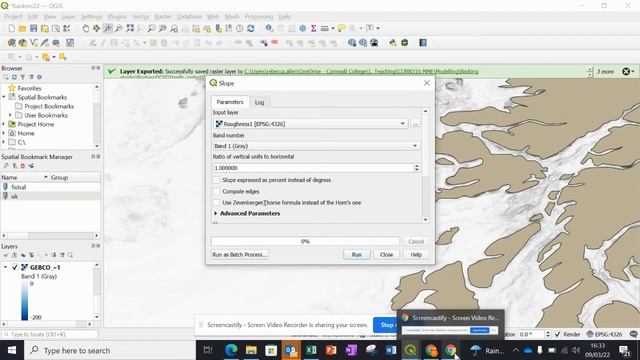Click Refresh icon in Browser panel
The width and height of the screenshot is (640, 360).
click(14, 77)
